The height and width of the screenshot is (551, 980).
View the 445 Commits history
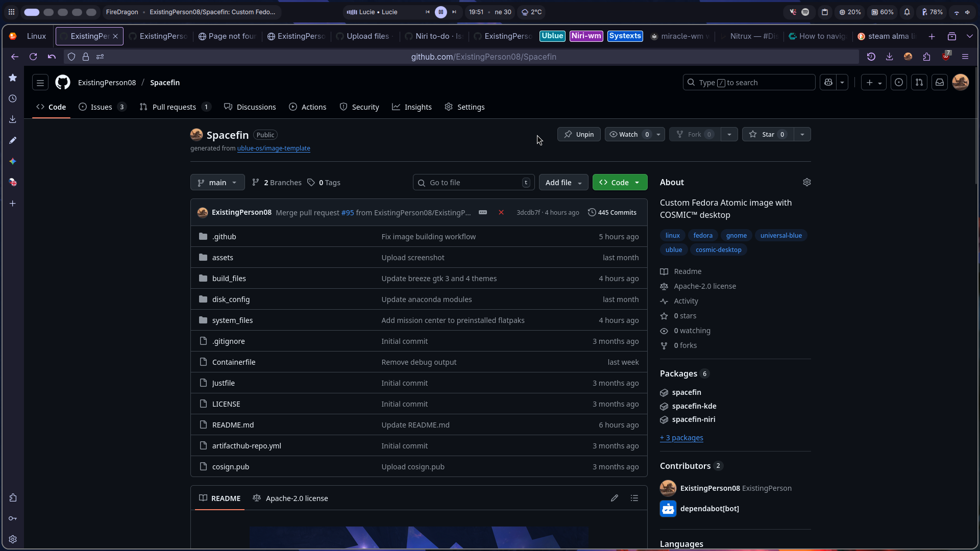click(x=612, y=212)
